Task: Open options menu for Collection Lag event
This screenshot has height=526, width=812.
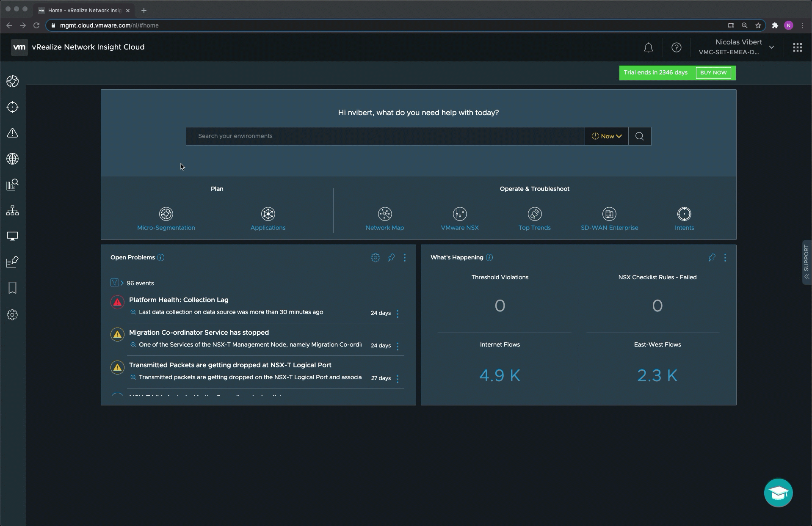Action: coord(397,314)
